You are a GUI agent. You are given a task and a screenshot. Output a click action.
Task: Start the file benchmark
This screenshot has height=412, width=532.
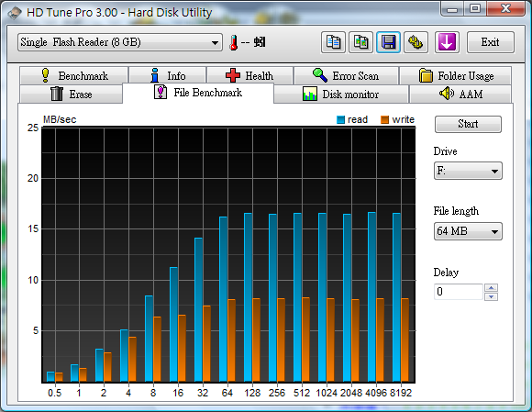[x=468, y=124]
